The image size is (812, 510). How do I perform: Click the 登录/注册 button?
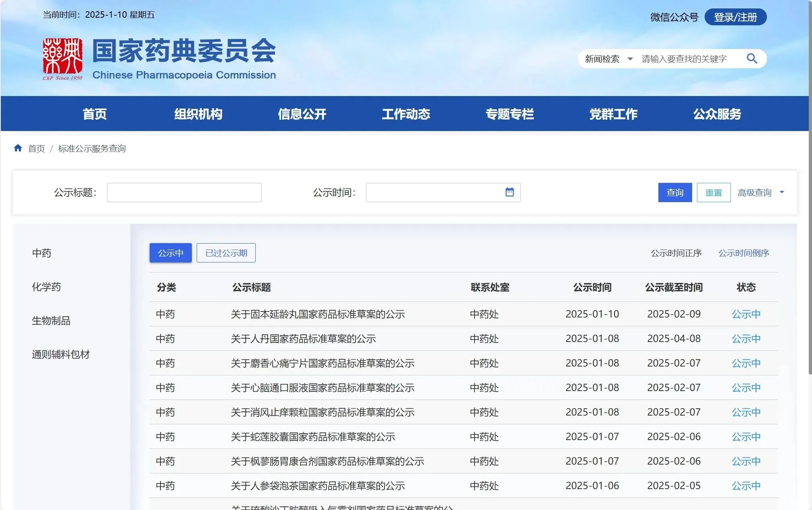(735, 17)
